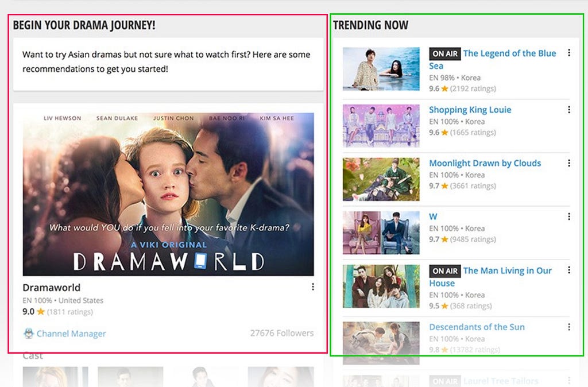Visit the Channel Manager profile link
This screenshot has height=387, width=588.
tap(71, 334)
